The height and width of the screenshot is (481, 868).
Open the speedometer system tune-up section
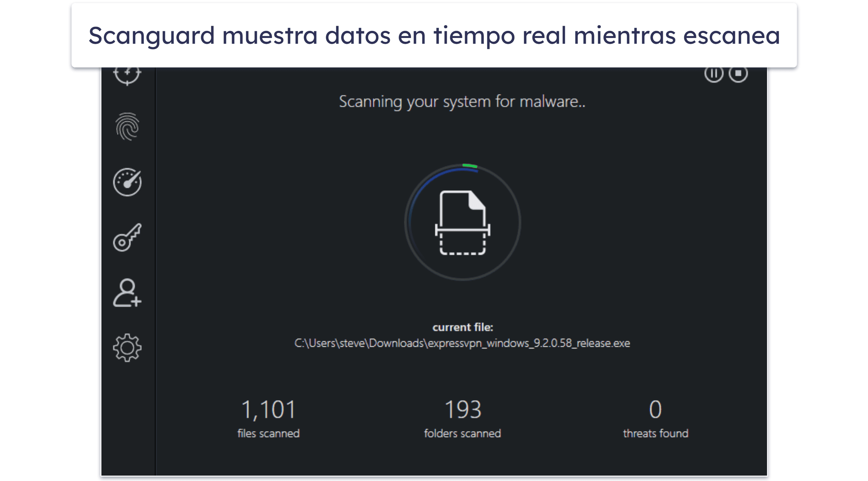[127, 182]
